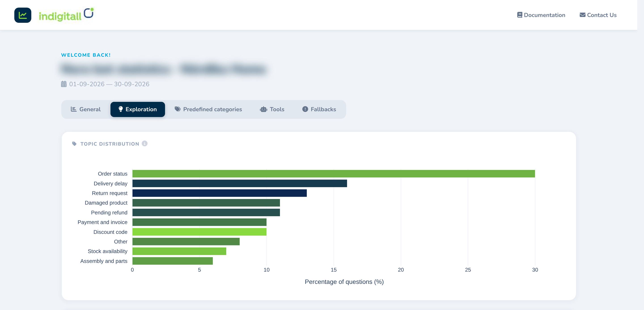Screen dimensions: 644x310
Task: Click the Documentation book icon
Action: coord(519,15)
